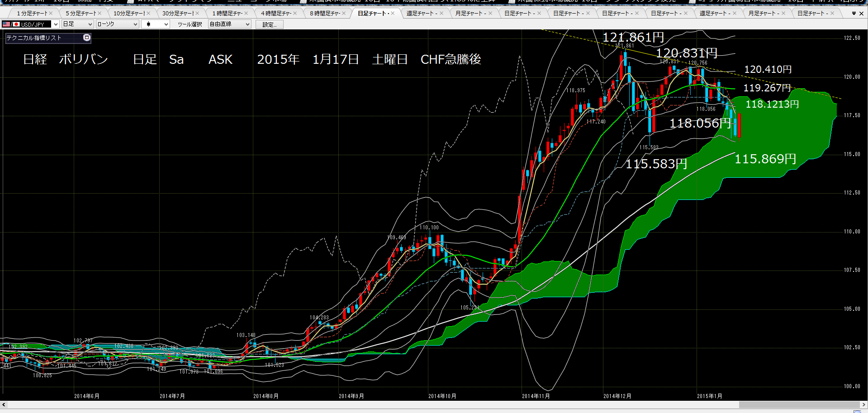
Task: Click the 2015年1月 date axis label
Action: click(x=710, y=396)
